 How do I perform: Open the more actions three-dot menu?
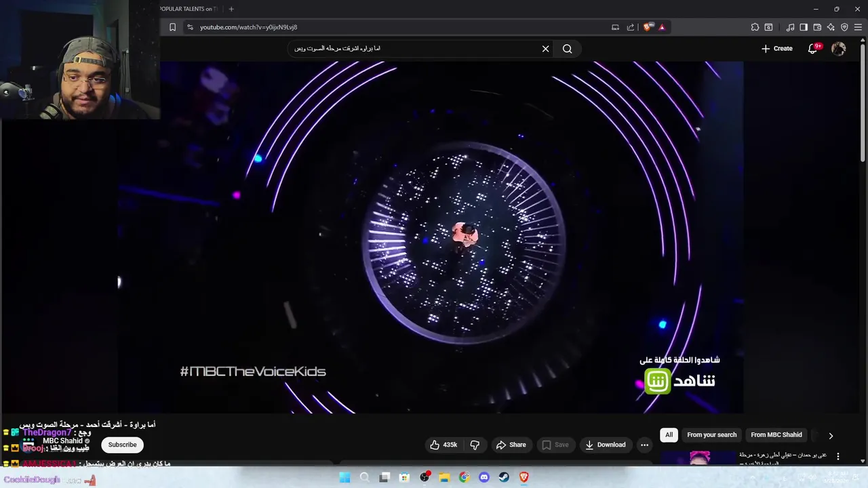point(644,445)
